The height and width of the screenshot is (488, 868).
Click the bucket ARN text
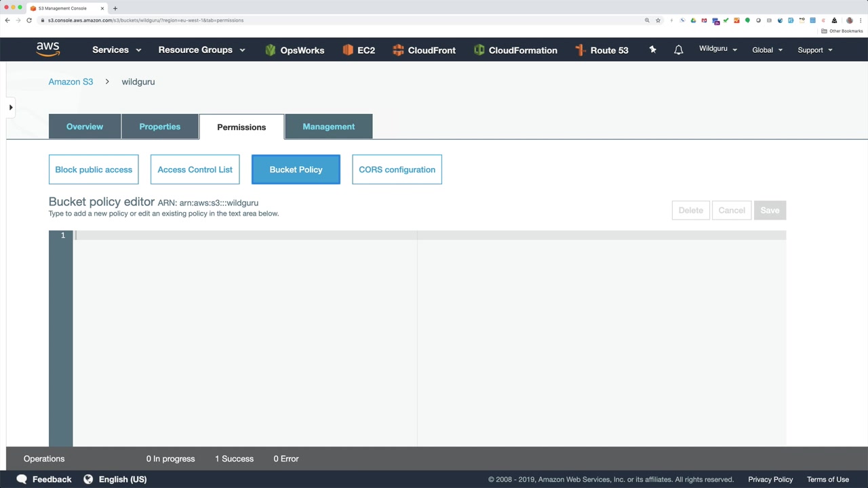(x=208, y=203)
